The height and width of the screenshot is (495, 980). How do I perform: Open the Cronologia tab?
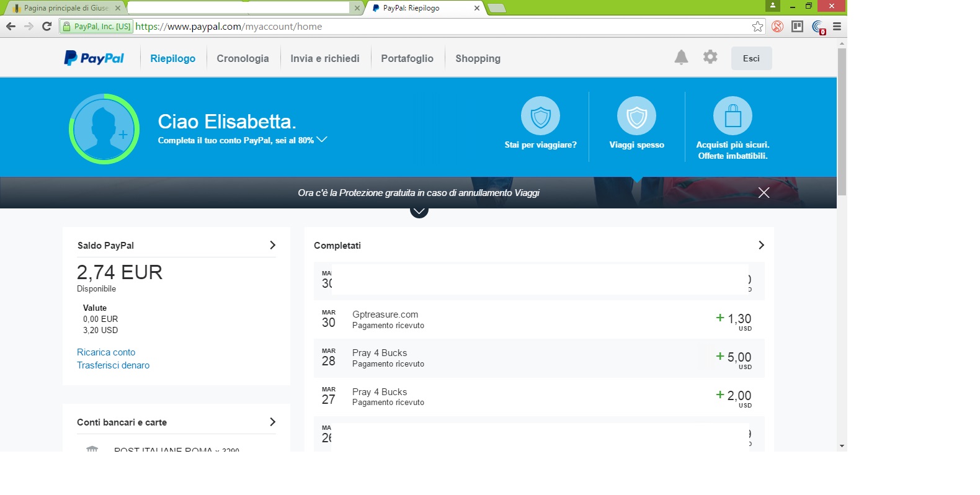pyautogui.click(x=243, y=58)
